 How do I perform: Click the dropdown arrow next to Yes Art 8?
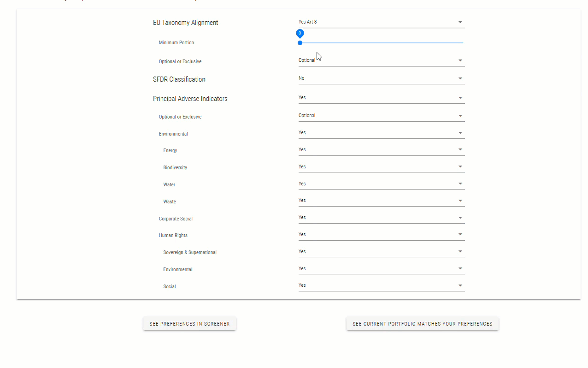tap(459, 22)
